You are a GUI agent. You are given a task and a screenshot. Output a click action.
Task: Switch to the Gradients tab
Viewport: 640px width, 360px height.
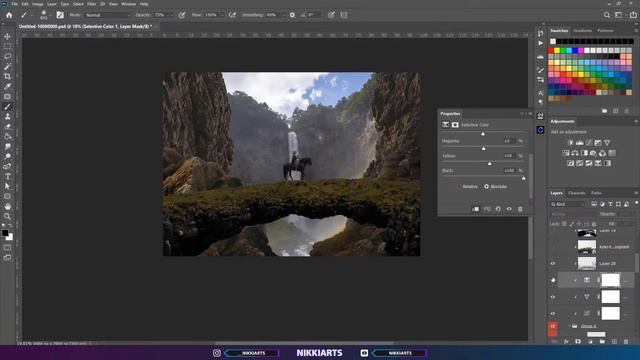(582, 31)
